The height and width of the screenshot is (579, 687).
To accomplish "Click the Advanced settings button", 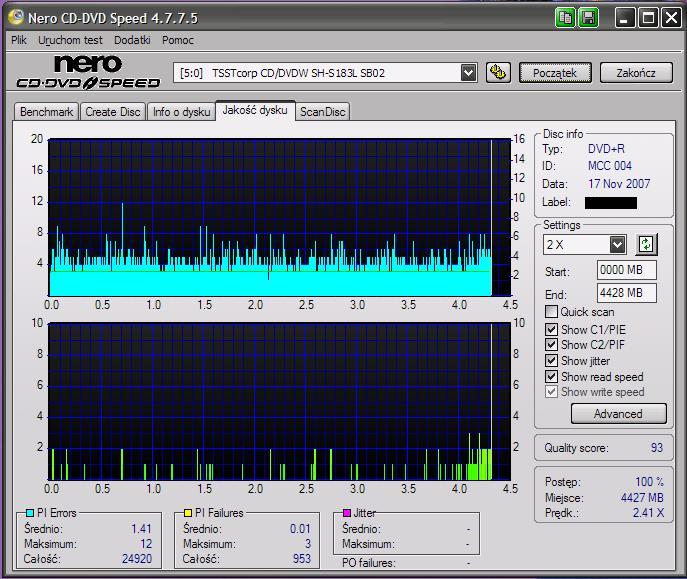I will point(617,414).
